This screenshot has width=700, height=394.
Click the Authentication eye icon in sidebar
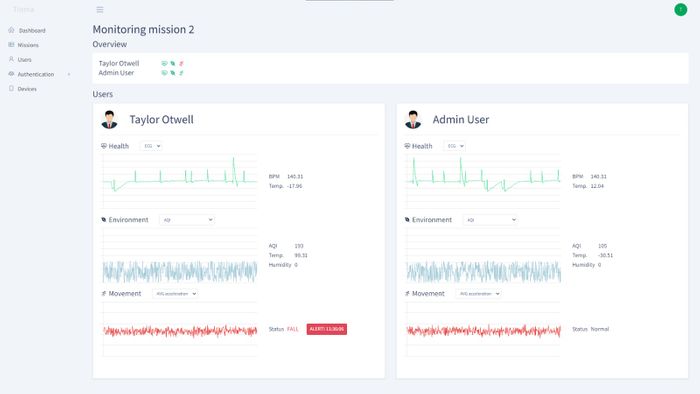12,74
